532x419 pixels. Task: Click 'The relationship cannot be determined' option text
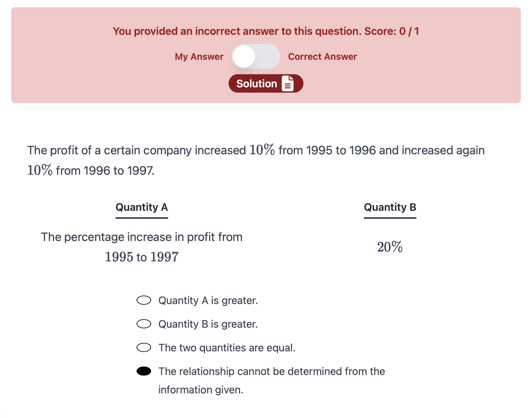(271, 371)
